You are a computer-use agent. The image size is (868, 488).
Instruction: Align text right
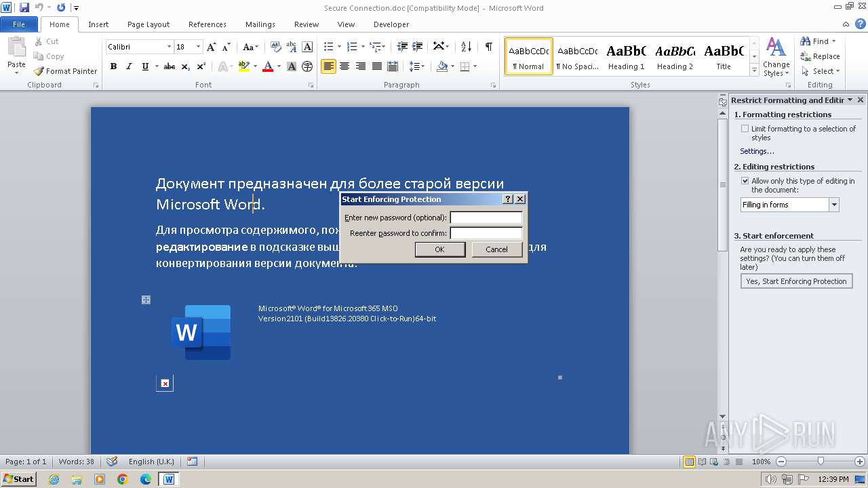361,66
